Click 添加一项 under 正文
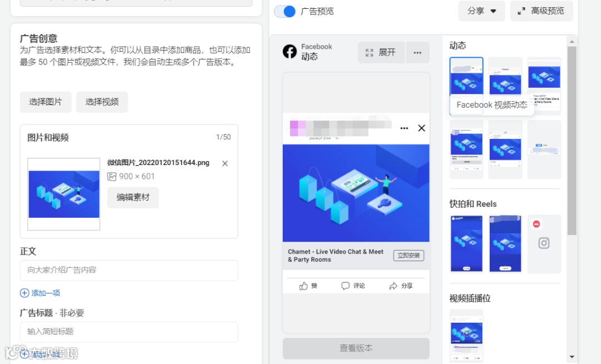This screenshot has height=364, width=601. coord(40,293)
